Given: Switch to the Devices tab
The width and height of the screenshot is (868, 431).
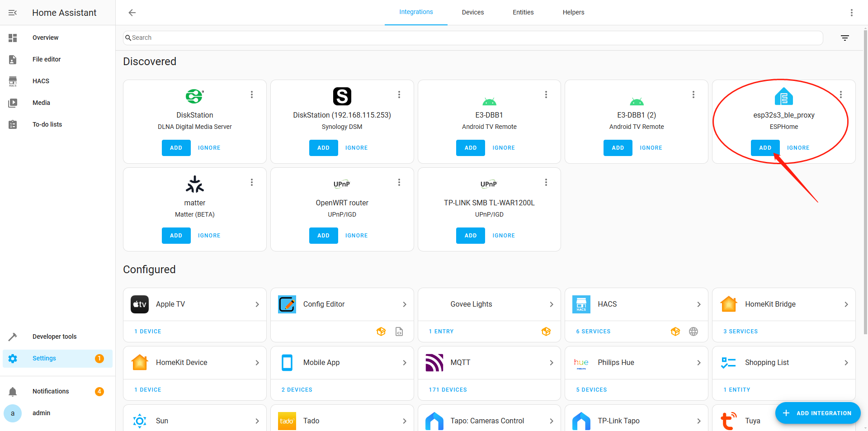Looking at the screenshot, I should pos(472,12).
